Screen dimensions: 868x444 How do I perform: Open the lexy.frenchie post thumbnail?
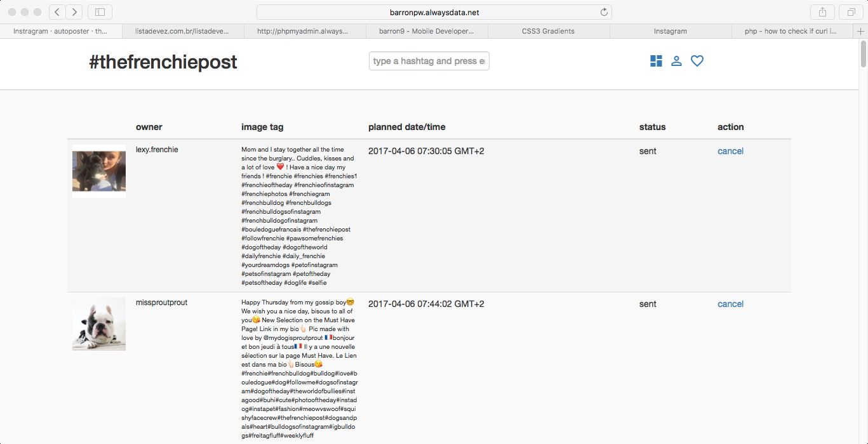point(99,171)
